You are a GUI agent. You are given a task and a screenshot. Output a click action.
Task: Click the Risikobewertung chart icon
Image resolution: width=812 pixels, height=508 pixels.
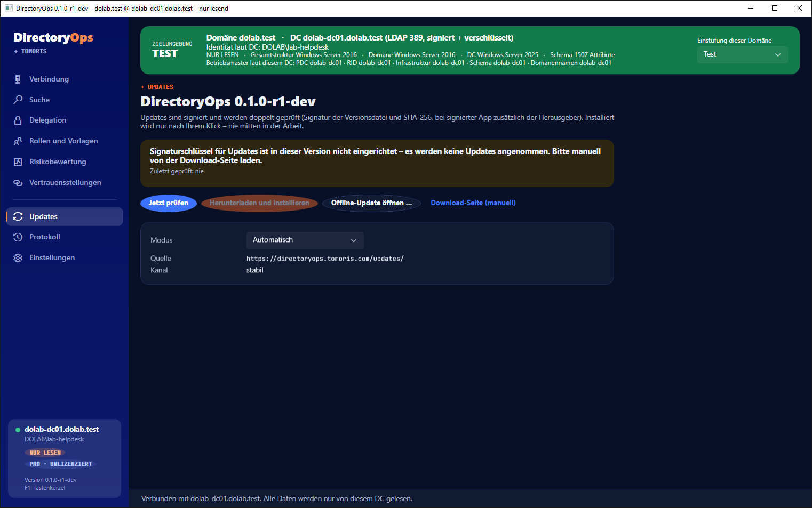(18, 162)
